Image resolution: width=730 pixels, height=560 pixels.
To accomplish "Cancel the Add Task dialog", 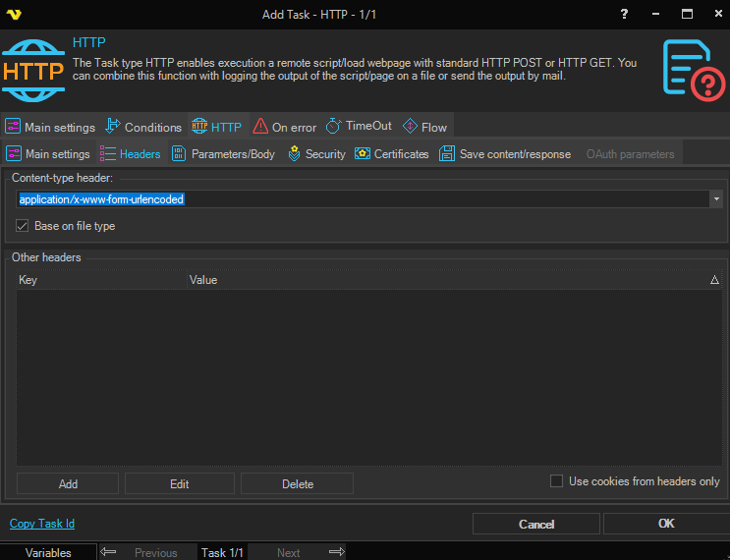I will click(x=536, y=525).
